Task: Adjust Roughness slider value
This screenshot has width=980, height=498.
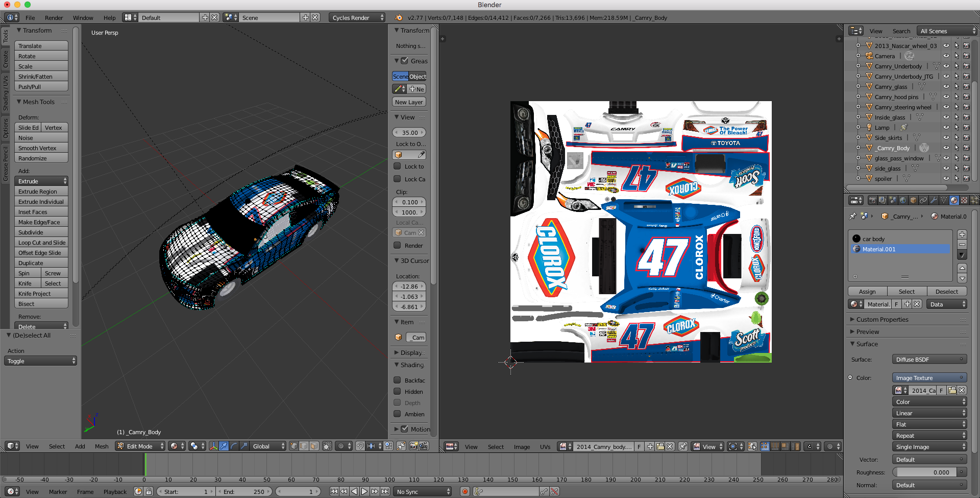Action: point(924,472)
